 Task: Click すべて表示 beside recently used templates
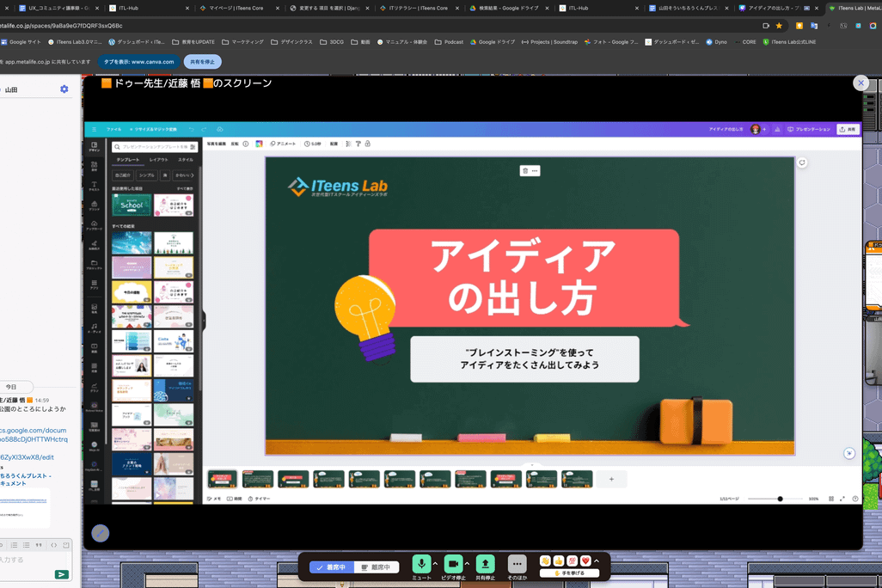185,188
